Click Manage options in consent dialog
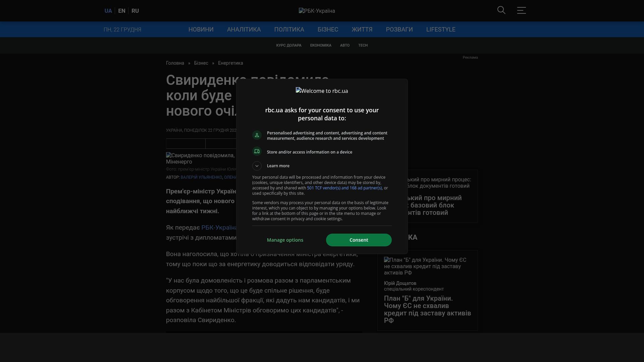644x362 pixels. click(x=285, y=240)
